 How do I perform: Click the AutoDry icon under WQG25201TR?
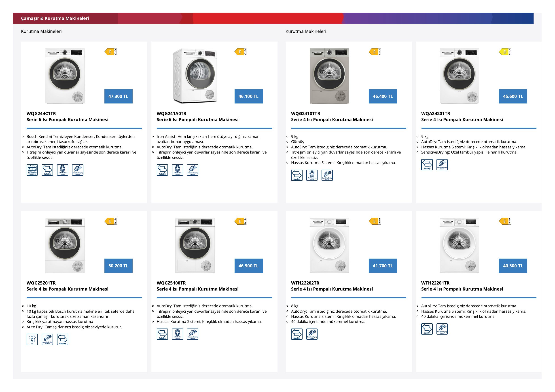(63, 339)
